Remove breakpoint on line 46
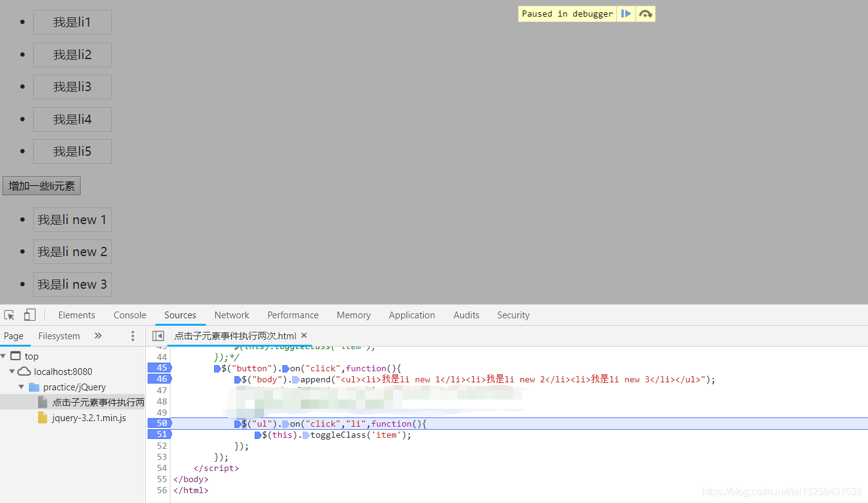The width and height of the screenshot is (868, 503). 159,379
